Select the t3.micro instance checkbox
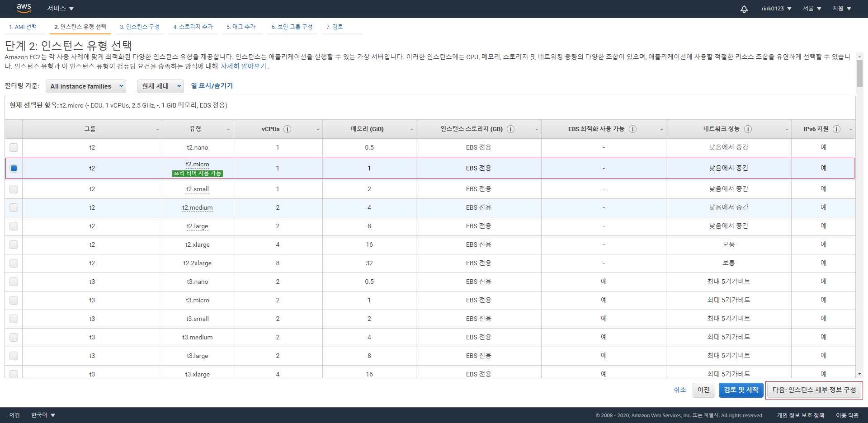This screenshot has height=423, width=868. [14, 300]
